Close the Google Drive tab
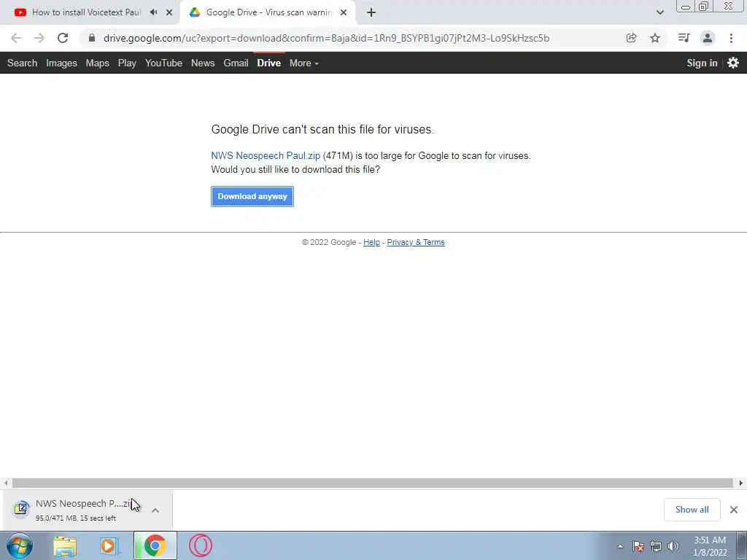747x560 pixels. [344, 12]
